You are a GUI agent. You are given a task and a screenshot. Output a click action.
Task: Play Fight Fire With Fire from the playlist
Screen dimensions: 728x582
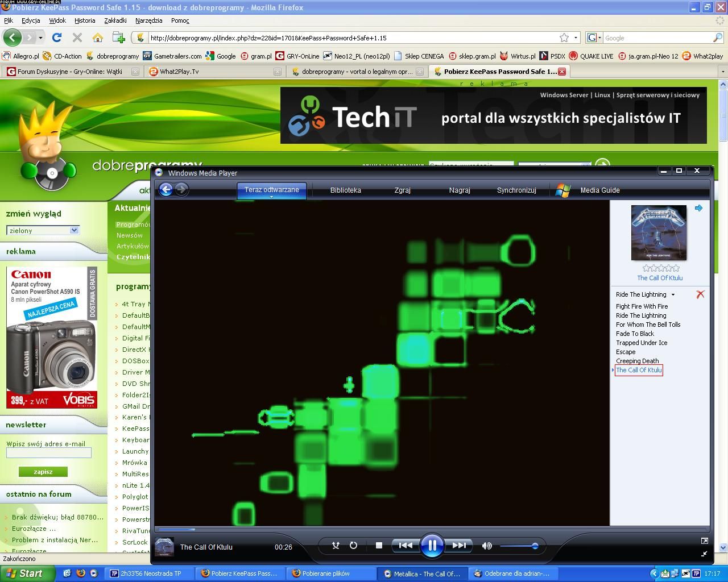point(642,306)
